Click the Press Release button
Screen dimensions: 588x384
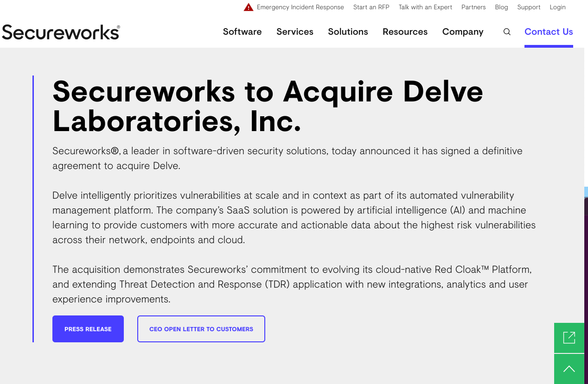point(88,329)
